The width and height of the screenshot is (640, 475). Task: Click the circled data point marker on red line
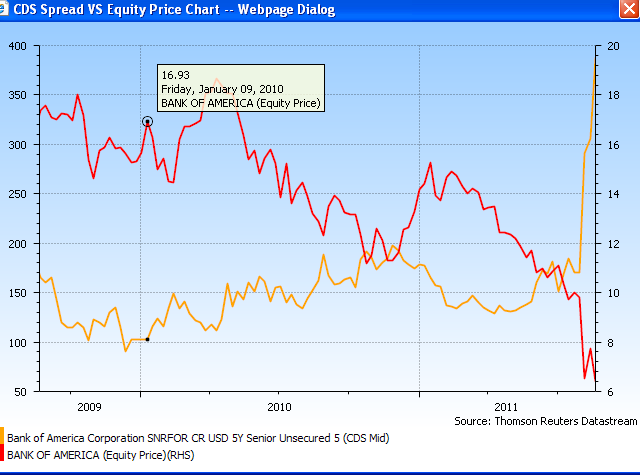pos(147,121)
